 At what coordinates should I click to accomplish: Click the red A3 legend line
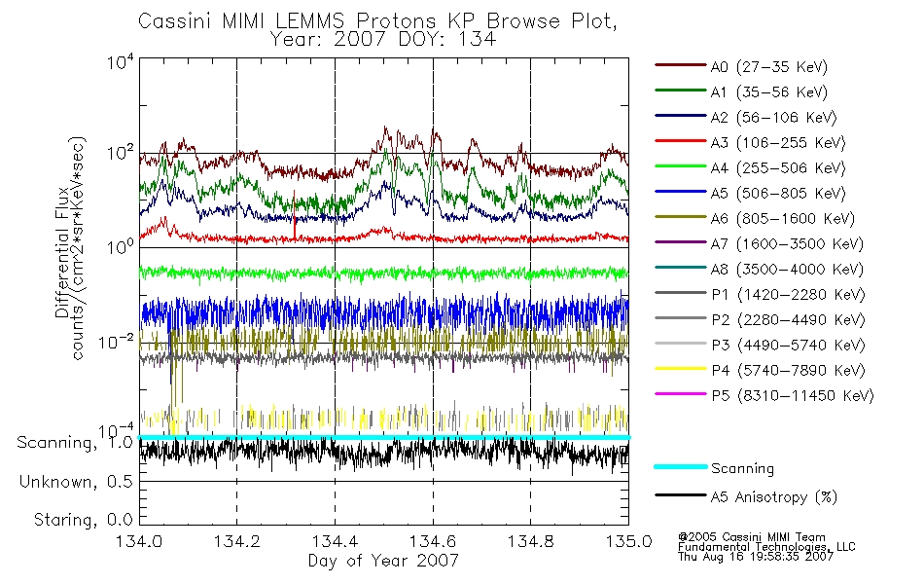[681, 141]
